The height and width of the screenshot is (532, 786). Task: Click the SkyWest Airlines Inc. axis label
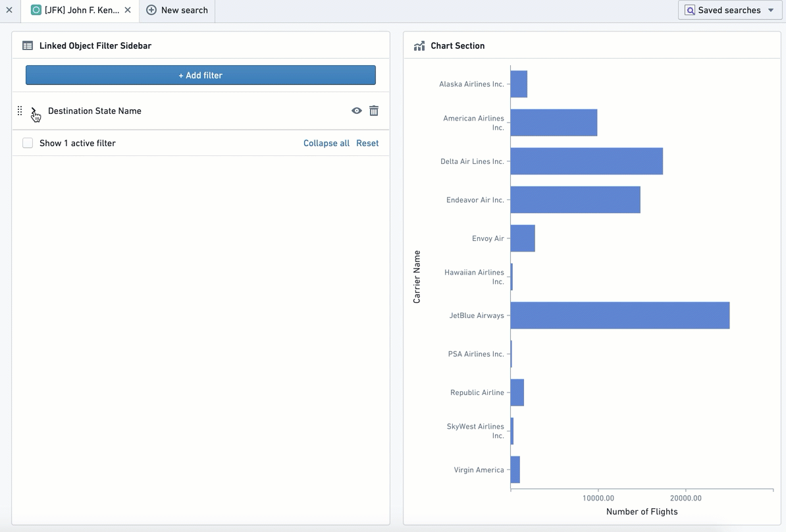475,431
